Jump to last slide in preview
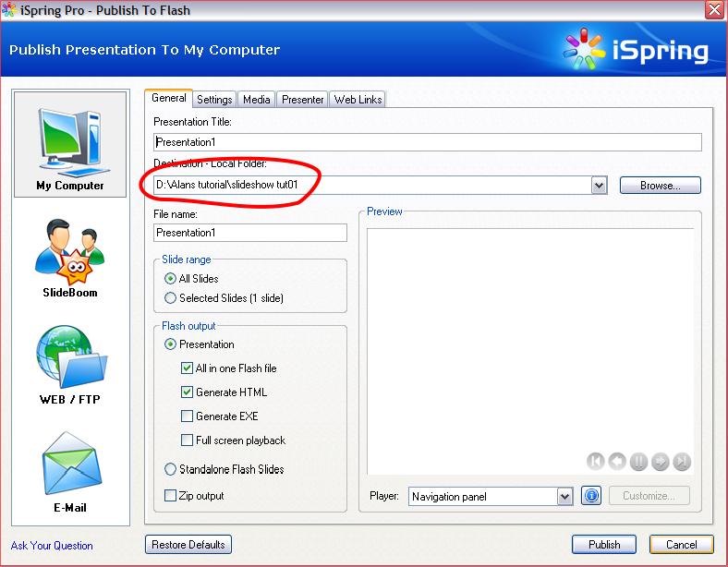728x567 pixels. [x=682, y=461]
